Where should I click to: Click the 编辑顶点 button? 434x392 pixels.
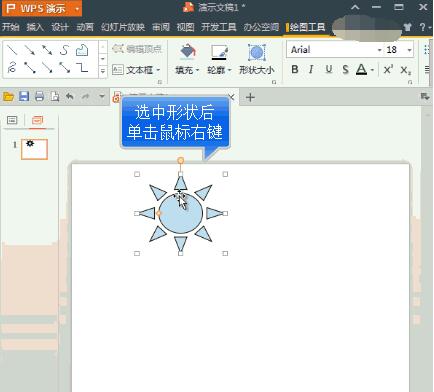pos(137,49)
